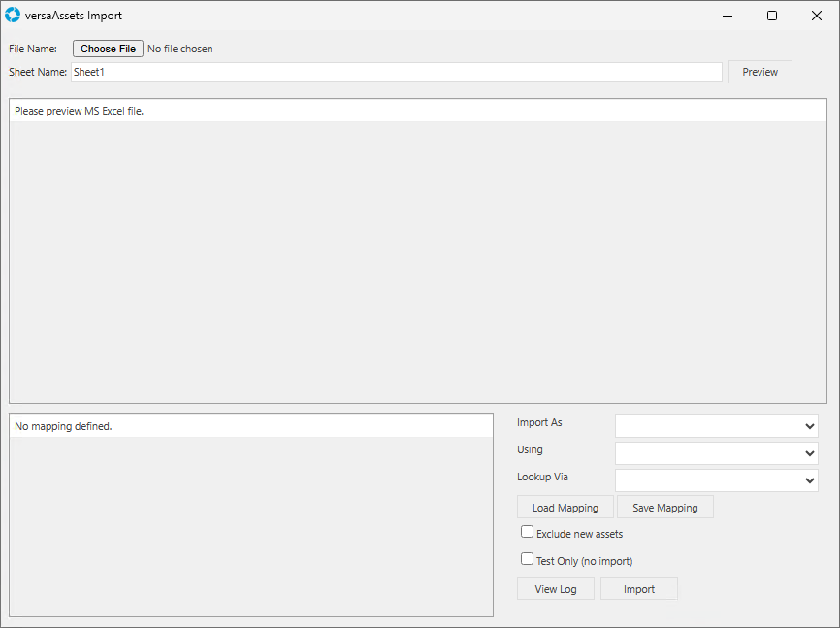Viewport: 840px width, 628px height.
Task: Close the versaAssets Import window
Action: tap(816, 16)
